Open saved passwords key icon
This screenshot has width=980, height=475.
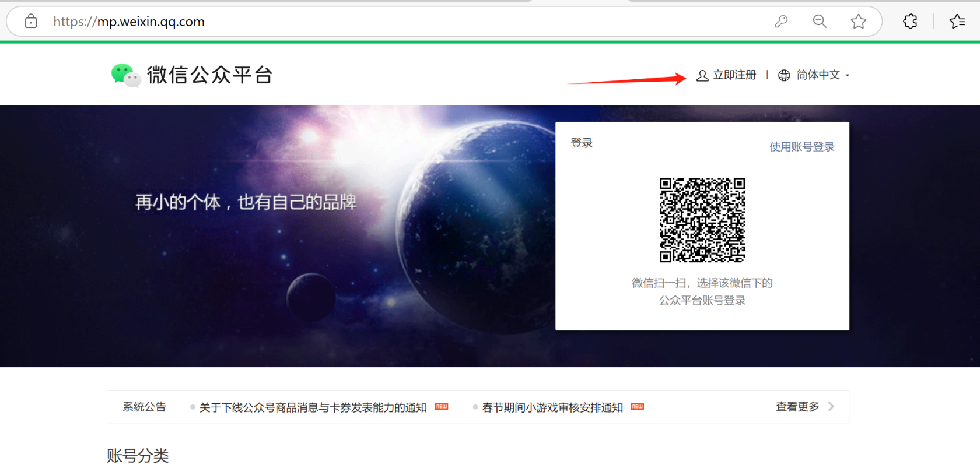781,22
